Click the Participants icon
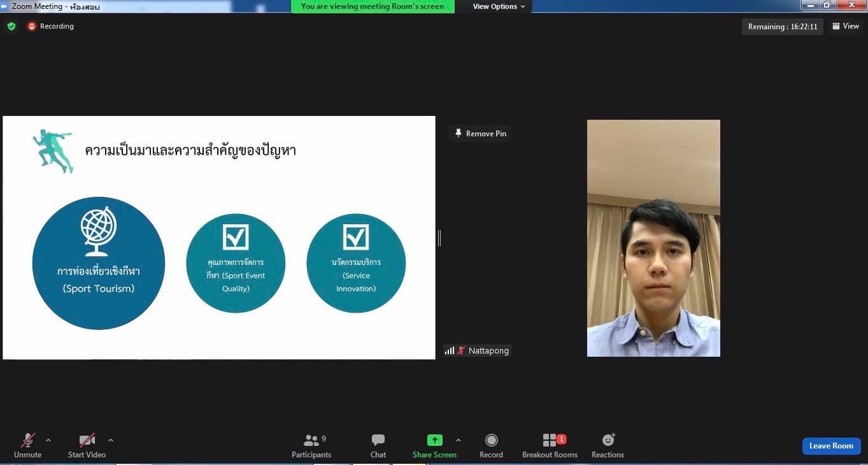 (311, 441)
